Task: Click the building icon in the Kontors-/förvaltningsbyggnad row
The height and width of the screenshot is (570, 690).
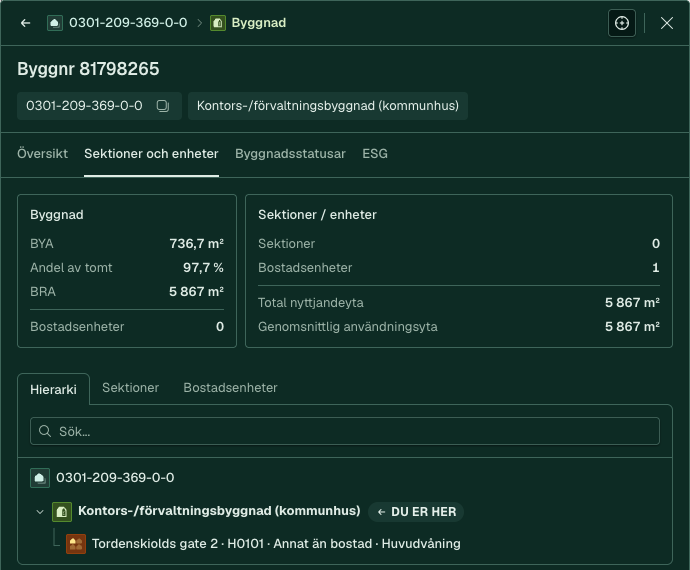Action: click(62, 511)
